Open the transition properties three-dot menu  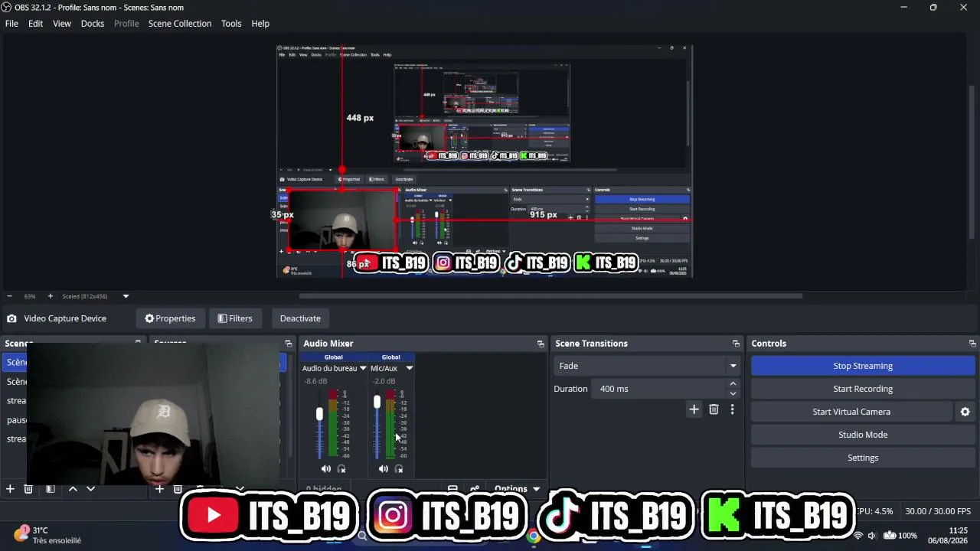coord(732,409)
